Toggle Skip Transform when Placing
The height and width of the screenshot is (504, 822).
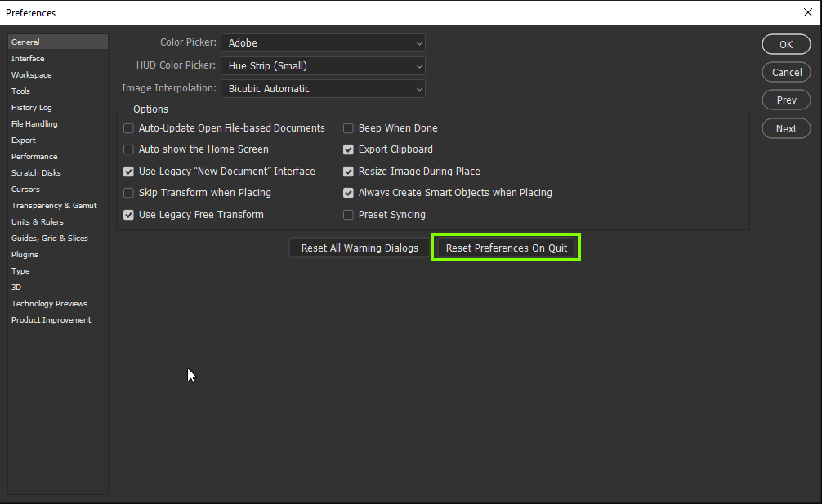(x=128, y=193)
